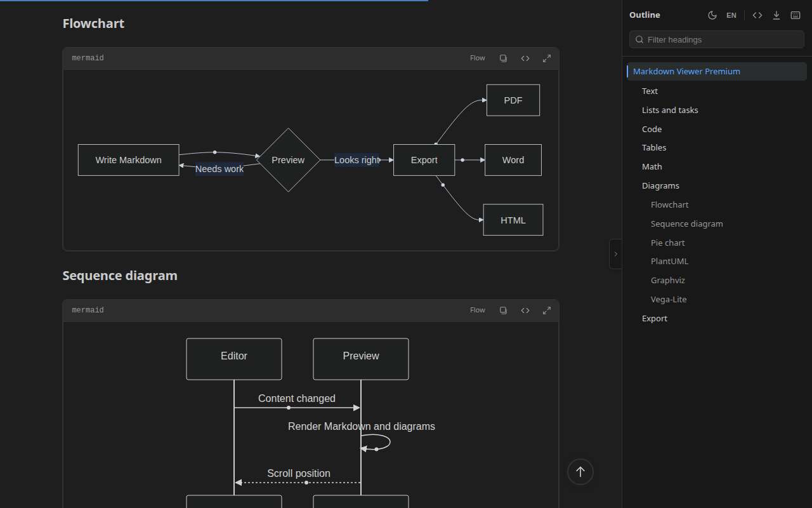The image size is (812, 508).
Task: Expand Flowchart diagram to fullscreen
Action: pos(547,58)
